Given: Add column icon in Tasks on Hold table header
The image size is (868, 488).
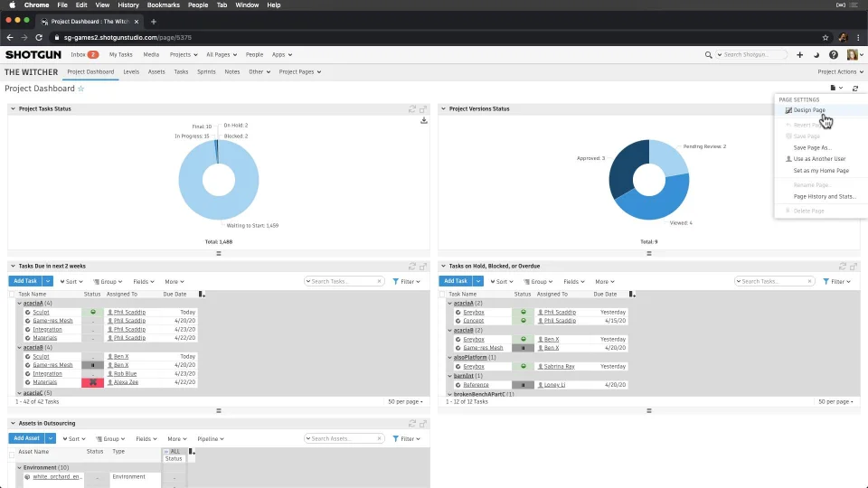Looking at the screenshot, I should (x=632, y=295).
